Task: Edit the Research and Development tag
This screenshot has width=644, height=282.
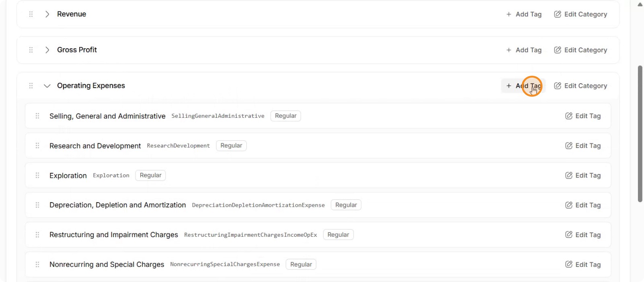Action: (x=583, y=146)
